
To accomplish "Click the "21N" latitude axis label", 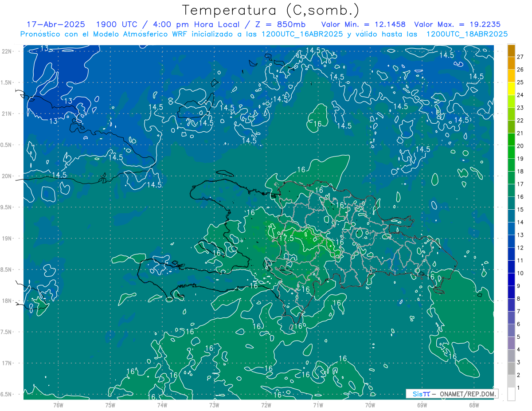I will [8, 114].
